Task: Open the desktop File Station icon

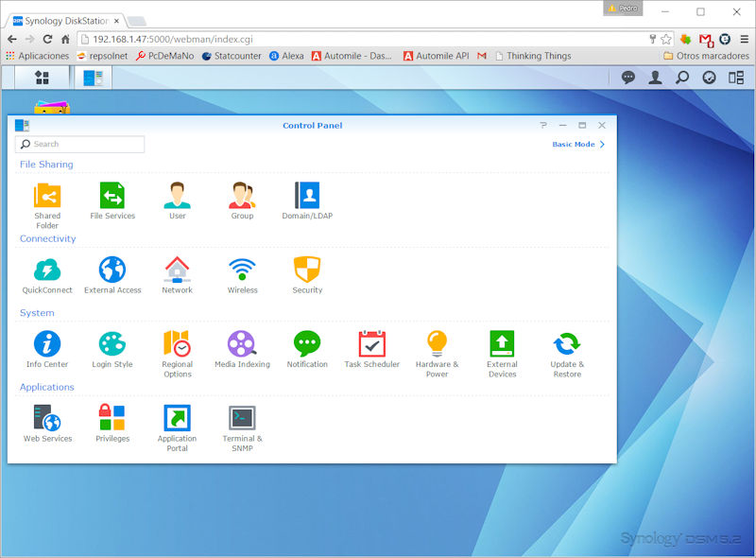Action: [52, 107]
